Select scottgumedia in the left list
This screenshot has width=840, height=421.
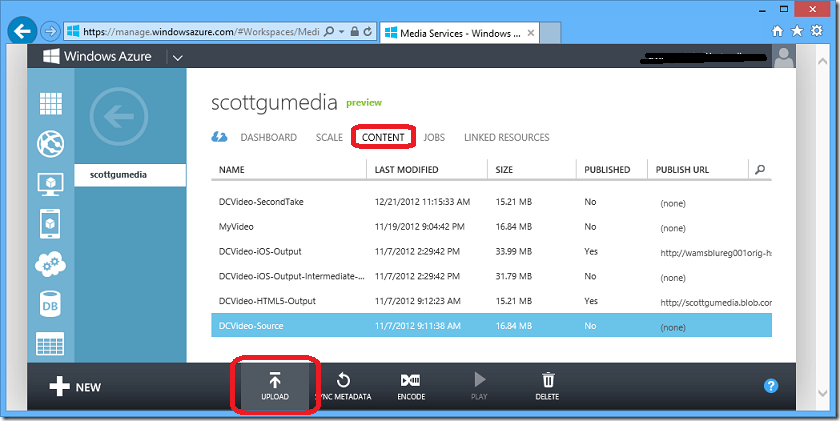pyautogui.click(x=130, y=175)
